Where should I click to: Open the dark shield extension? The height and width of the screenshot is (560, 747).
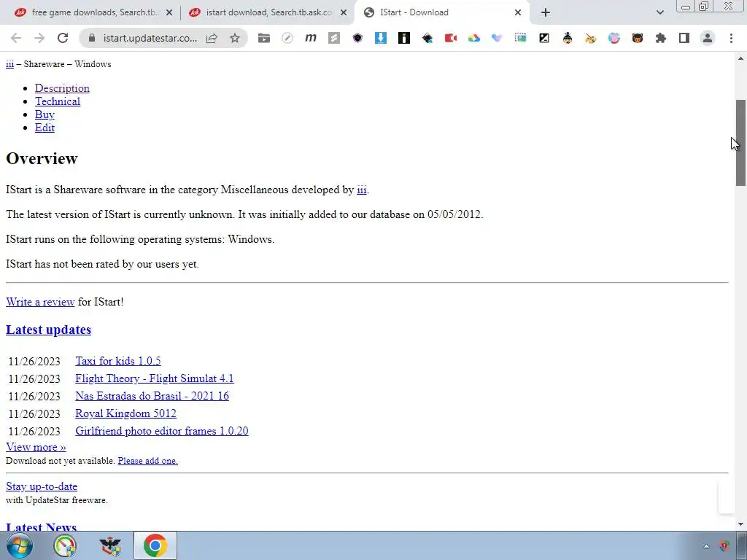coord(357,38)
